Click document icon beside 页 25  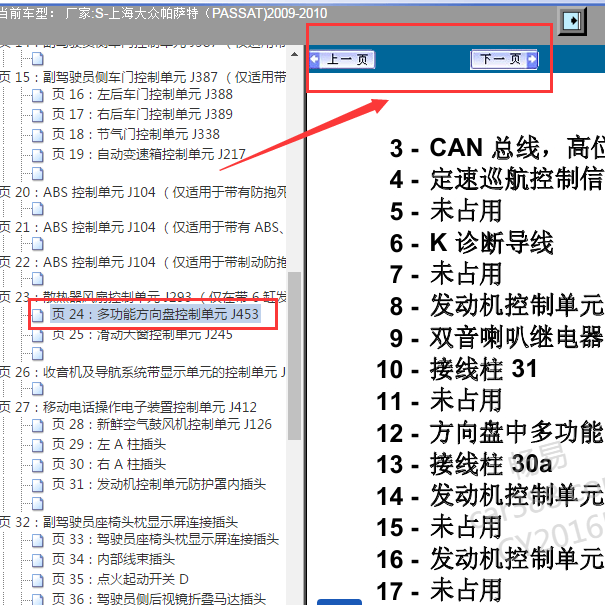(x=37, y=335)
